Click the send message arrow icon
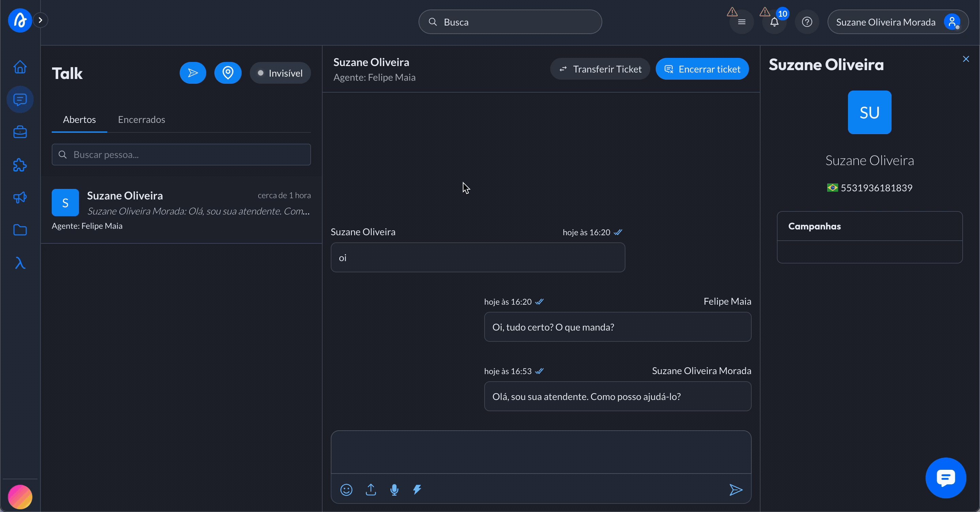The image size is (980, 512). click(736, 490)
